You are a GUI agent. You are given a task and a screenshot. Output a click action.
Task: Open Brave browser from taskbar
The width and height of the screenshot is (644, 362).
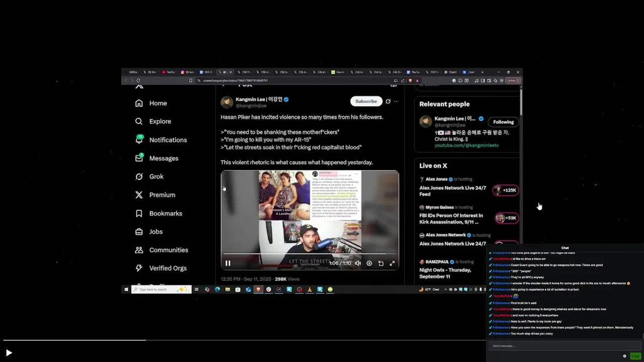coord(258,290)
